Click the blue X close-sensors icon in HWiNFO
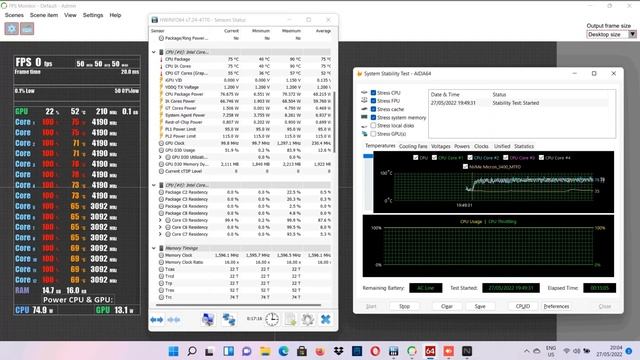Screen dimensions: 640x360 (x=326, y=319)
